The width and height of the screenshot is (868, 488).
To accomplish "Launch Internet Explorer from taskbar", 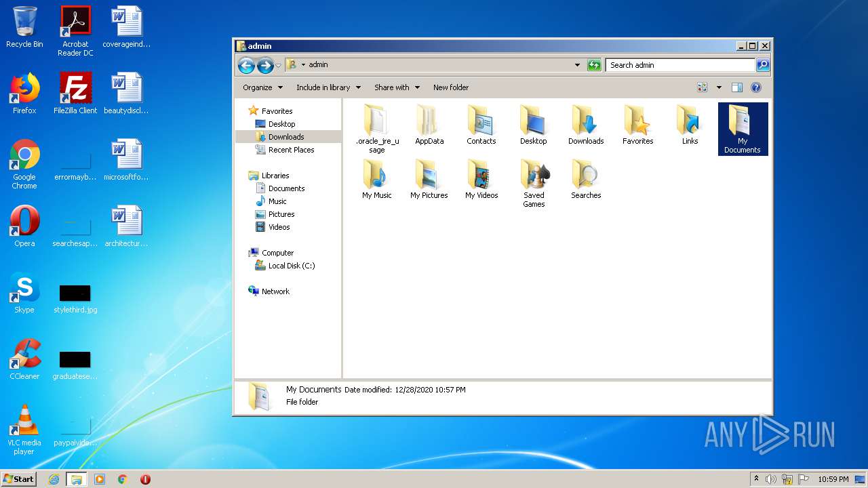I will point(54,479).
